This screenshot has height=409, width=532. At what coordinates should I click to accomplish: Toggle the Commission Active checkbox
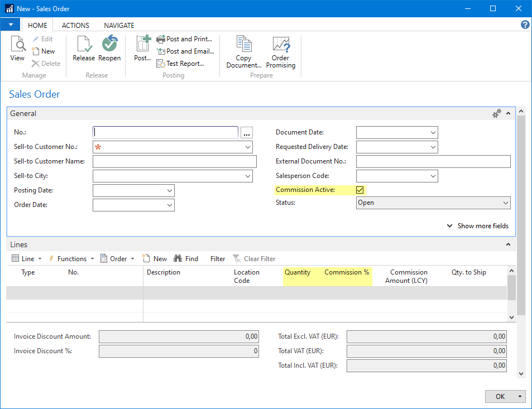(360, 190)
